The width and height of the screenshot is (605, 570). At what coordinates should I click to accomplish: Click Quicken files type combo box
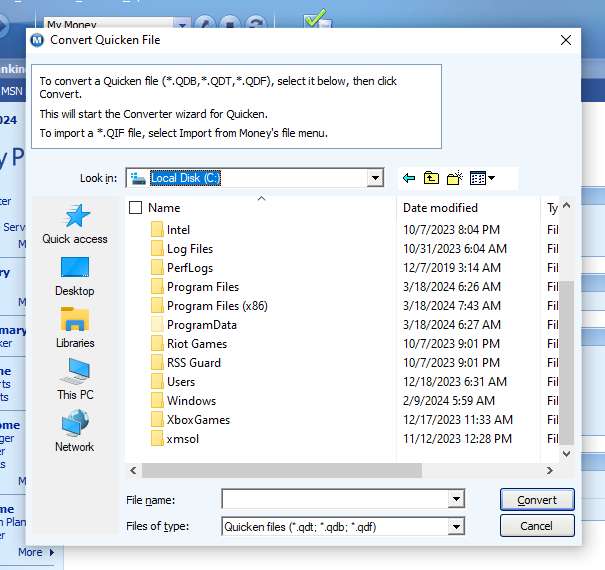(343, 526)
